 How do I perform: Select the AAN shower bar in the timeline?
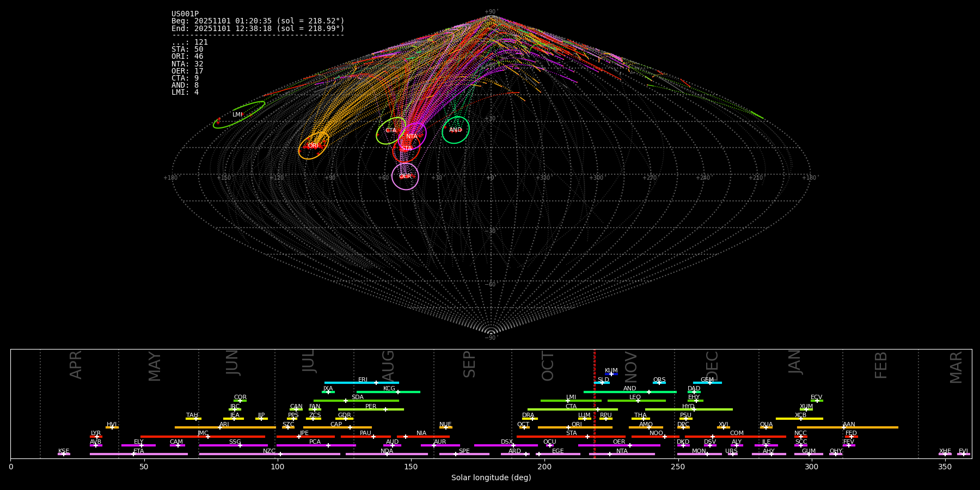848,427
